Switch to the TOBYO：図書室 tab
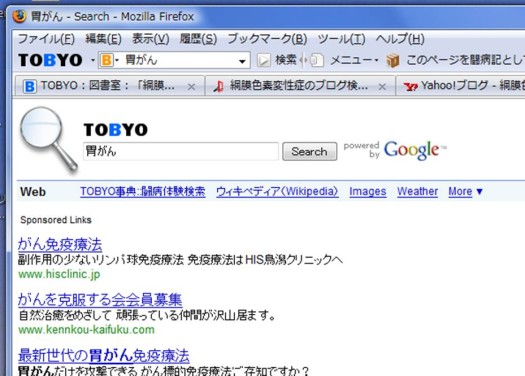Screen dimensions: 525x376 click(x=109, y=86)
